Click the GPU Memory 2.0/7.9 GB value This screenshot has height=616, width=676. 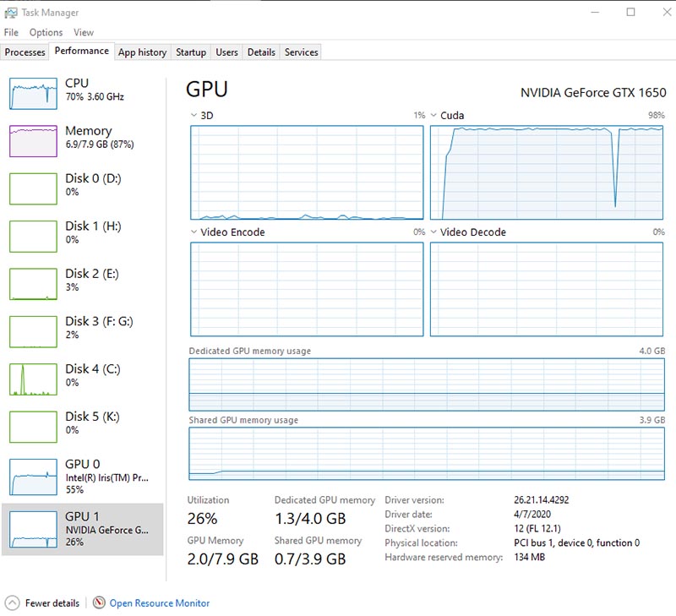[223, 559]
